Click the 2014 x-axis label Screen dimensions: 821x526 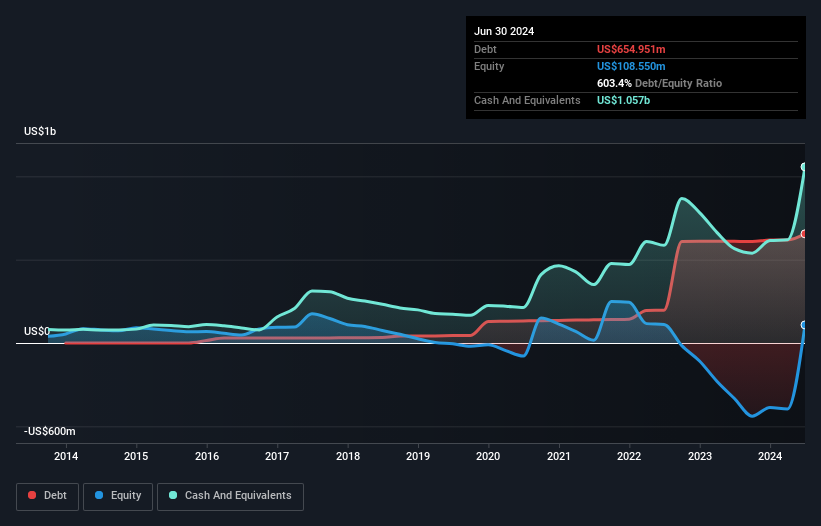(x=66, y=456)
